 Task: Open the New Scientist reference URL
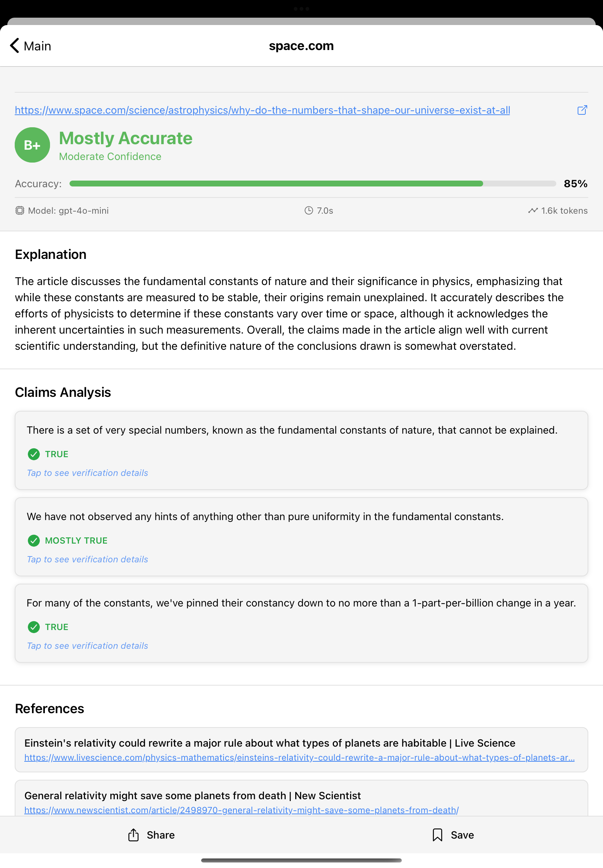(x=242, y=810)
